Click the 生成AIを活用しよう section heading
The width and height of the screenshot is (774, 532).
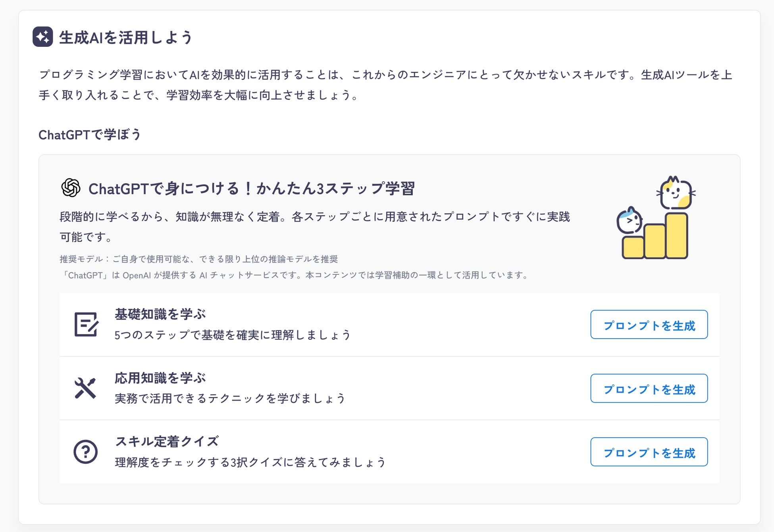pyautogui.click(x=126, y=37)
